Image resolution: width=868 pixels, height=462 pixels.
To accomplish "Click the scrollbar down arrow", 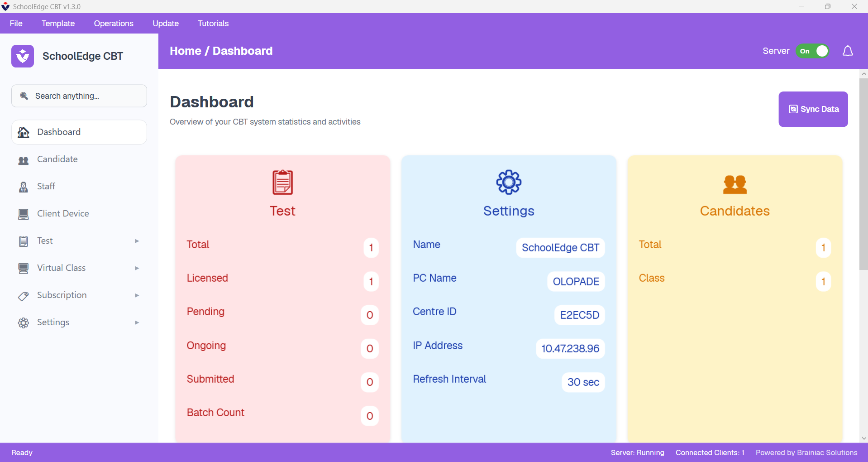I will (x=863, y=438).
